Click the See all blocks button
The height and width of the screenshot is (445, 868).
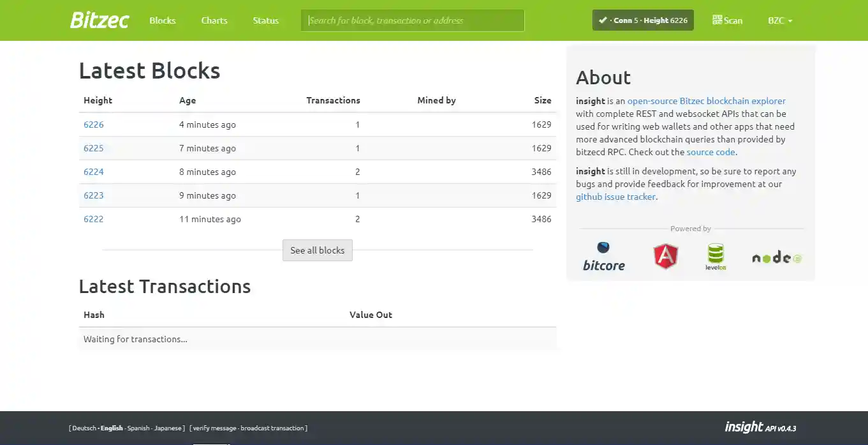click(x=318, y=250)
